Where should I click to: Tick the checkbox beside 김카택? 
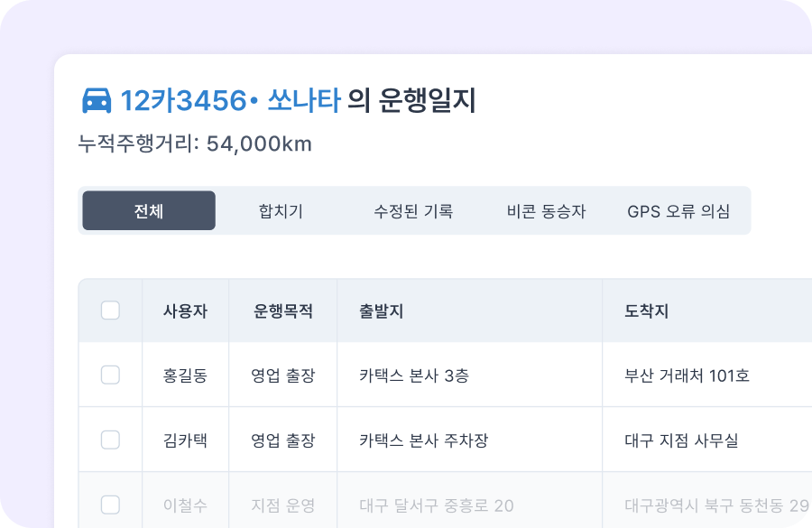coord(110,440)
